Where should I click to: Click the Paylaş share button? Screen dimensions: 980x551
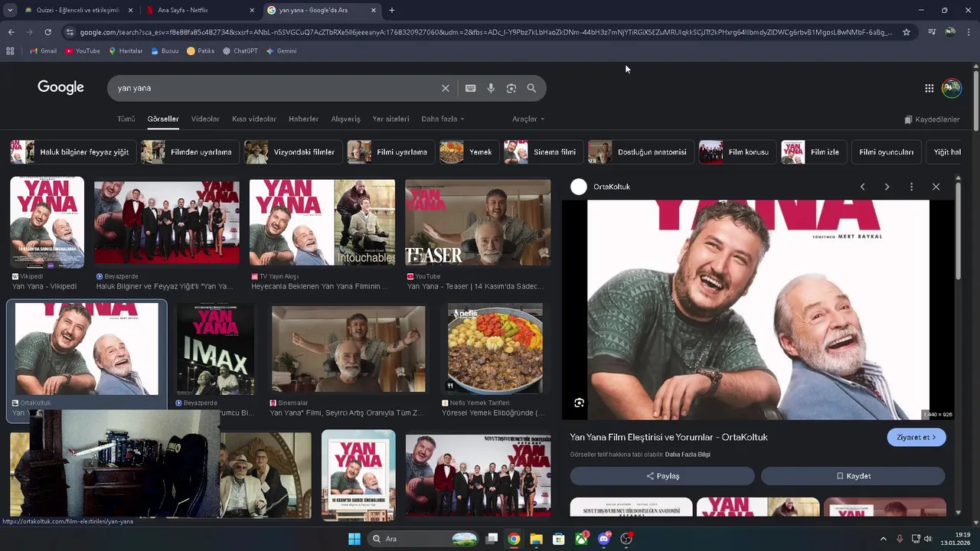pos(662,476)
